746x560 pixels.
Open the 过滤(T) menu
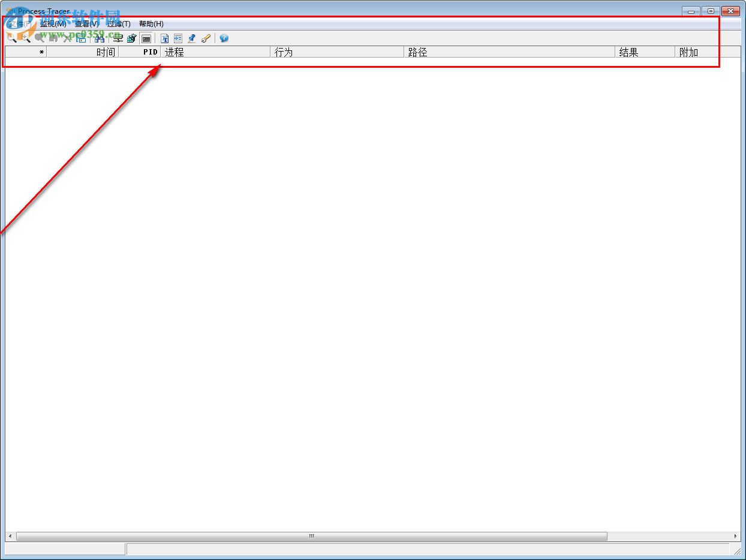(119, 24)
